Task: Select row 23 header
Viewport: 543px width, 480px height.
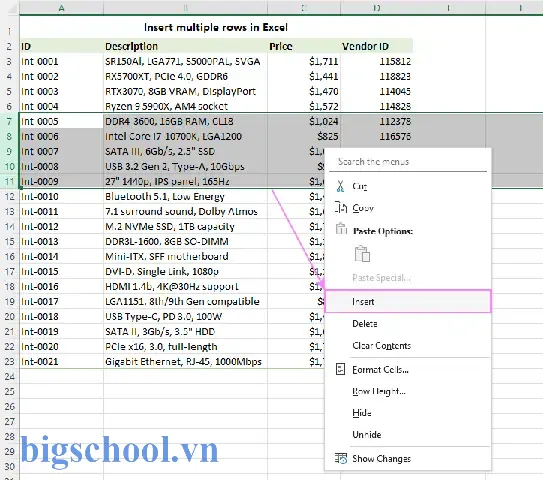Action: [9, 361]
